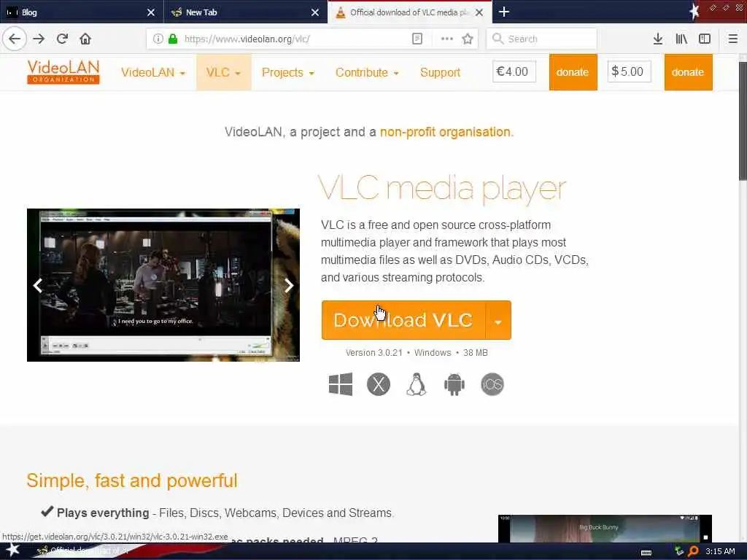
Task: Click the page vertical scrollbar thumb
Action: coord(743,120)
